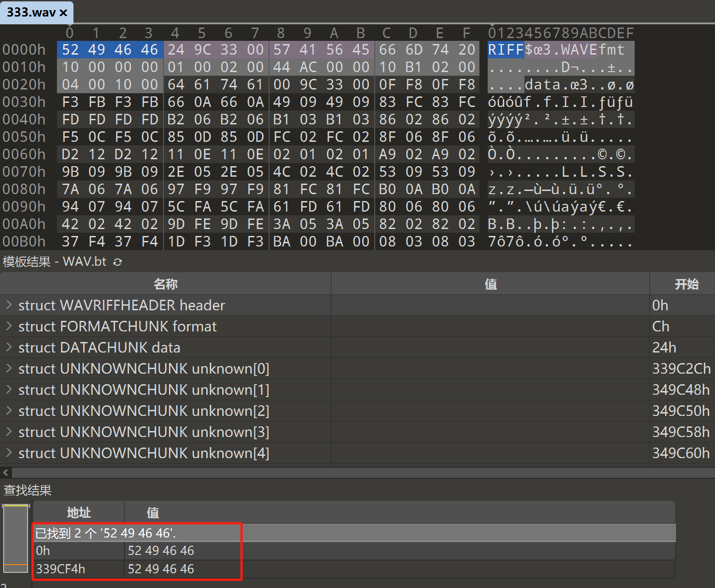Viewport: 715px width, 588px height.
Task: Select the 333.wav file tab
Action: pos(37,12)
